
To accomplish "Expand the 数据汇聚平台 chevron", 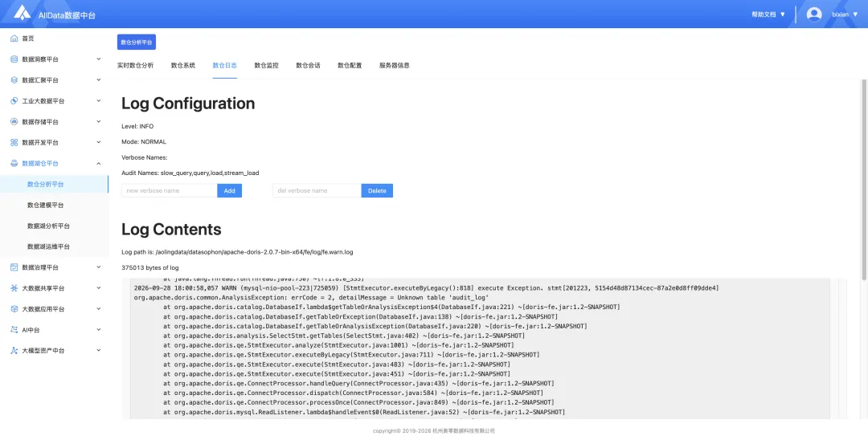I will [99, 80].
